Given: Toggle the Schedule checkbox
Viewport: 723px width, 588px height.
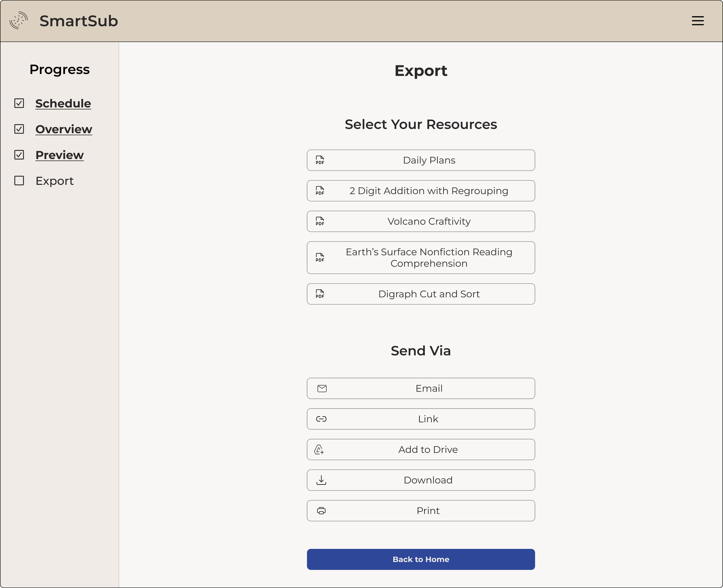Looking at the screenshot, I should click(x=19, y=103).
